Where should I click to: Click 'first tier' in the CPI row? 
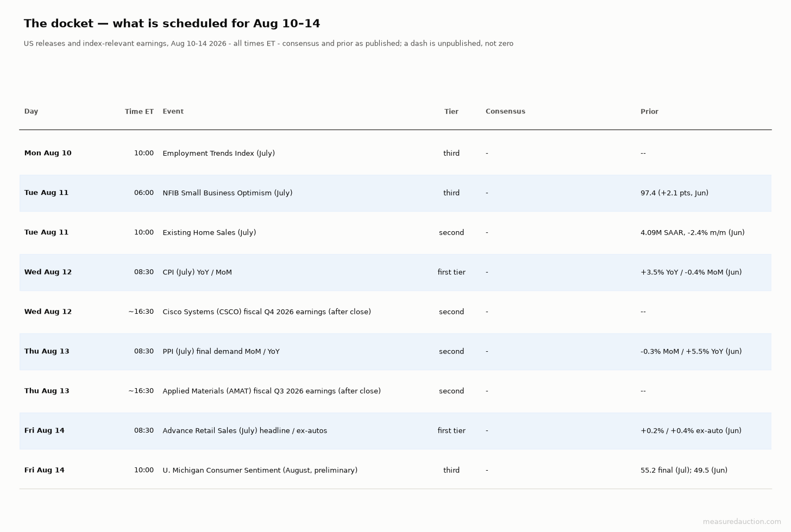click(451, 272)
